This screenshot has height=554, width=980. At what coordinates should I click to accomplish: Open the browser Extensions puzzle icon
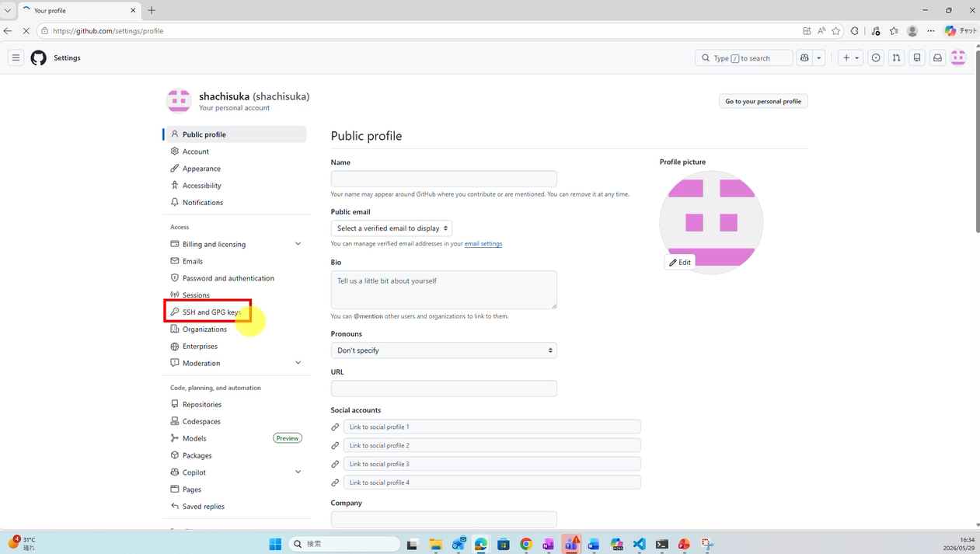(855, 31)
